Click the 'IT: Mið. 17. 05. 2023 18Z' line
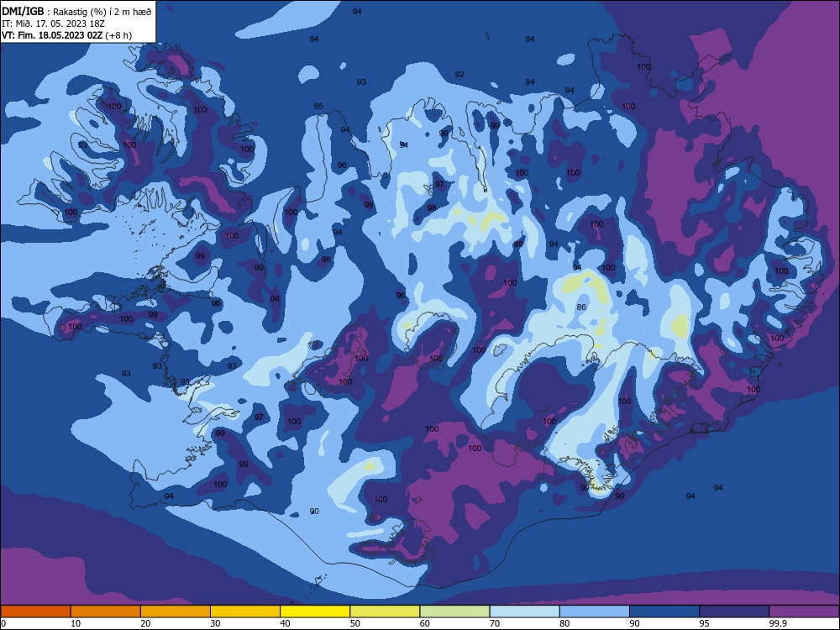Screen dimensions: 840x630 pyautogui.click(x=53, y=24)
